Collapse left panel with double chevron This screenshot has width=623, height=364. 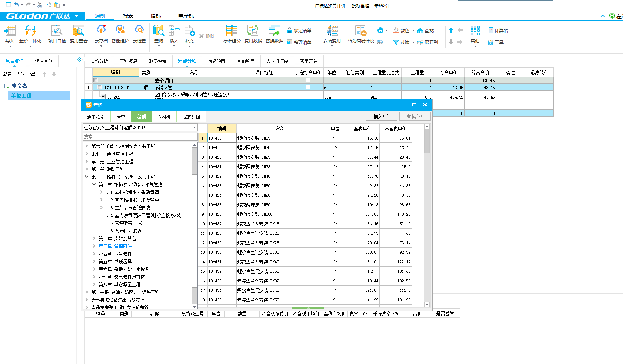point(80,59)
